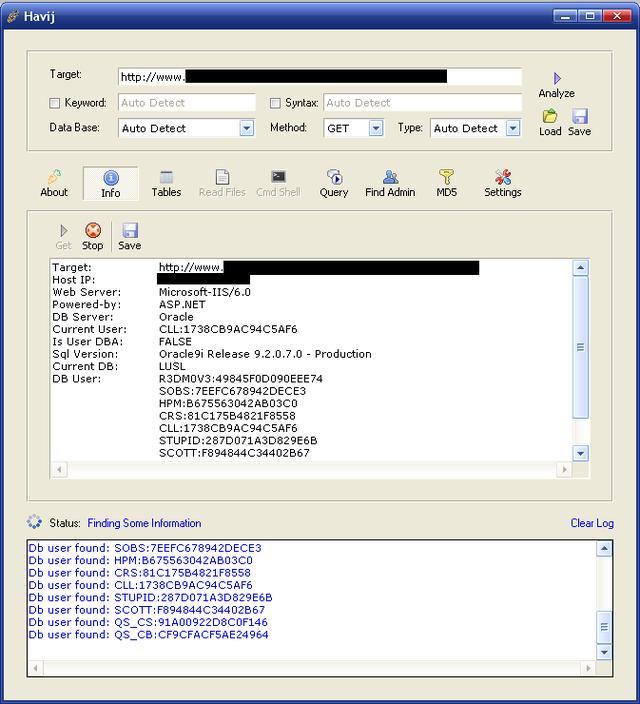Click the Save disk icon beside Load
640x704 pixels.
(x=579, y=116)
